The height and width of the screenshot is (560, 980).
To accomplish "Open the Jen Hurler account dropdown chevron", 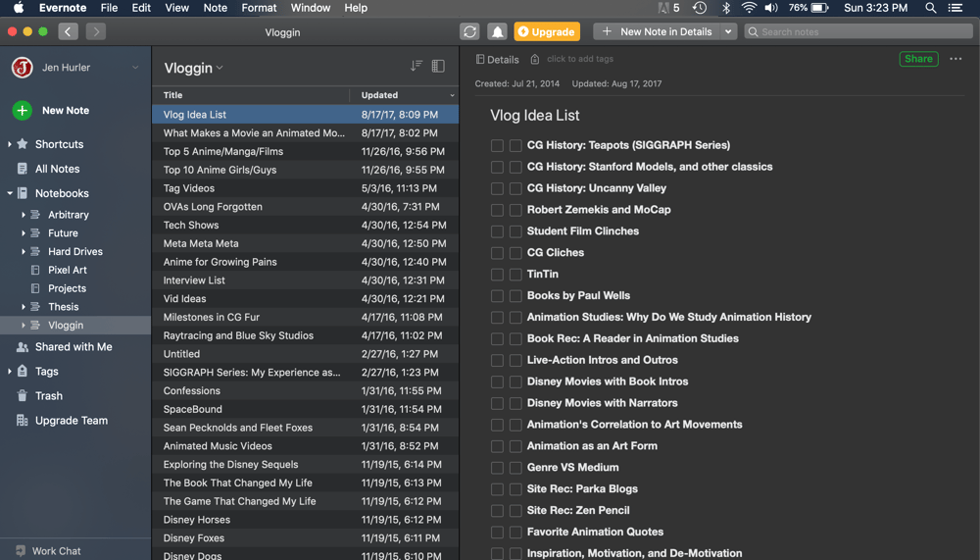I will click(x=135, y=68).
